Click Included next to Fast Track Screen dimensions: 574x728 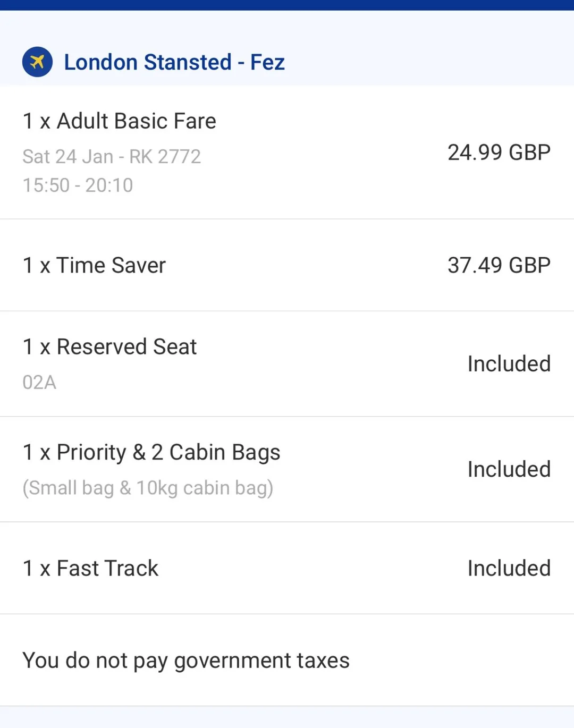pyautogui.click(x=509, y=569)
